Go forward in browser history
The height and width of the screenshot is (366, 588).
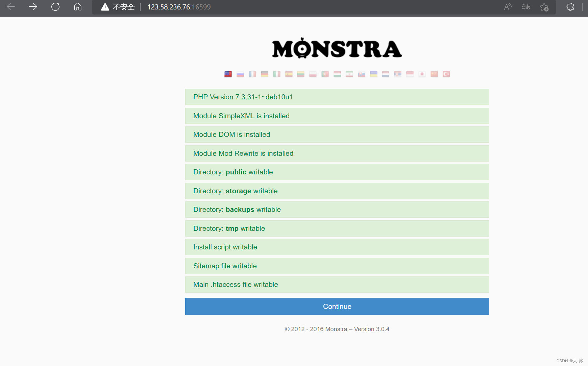pyautogui.click(x=33, y=7)
